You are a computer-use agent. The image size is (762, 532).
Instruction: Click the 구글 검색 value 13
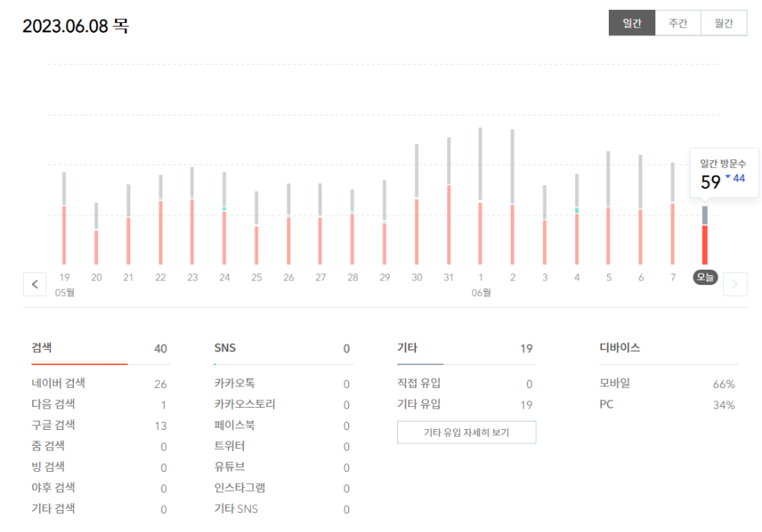[x=161, y=426]
